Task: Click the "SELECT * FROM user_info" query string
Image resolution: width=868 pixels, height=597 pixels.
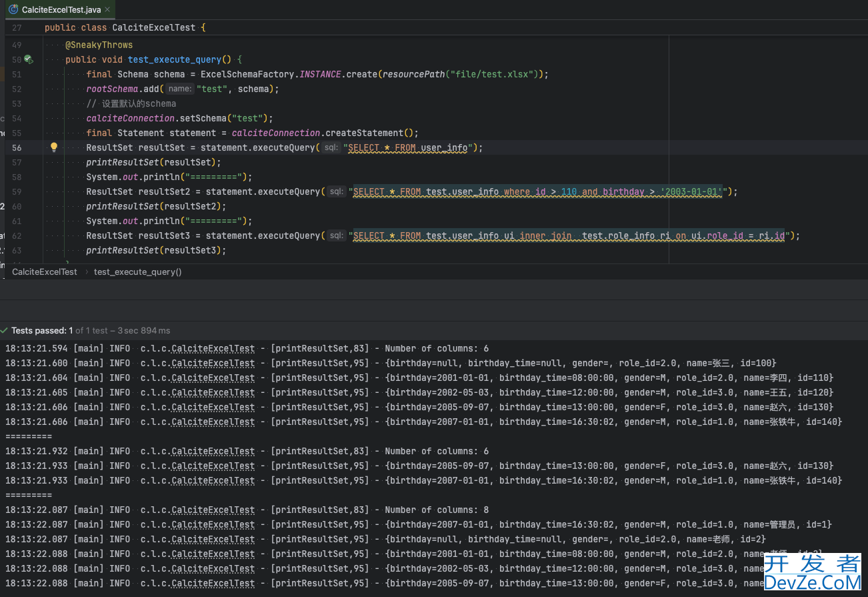Action: [x=408, y=147]
